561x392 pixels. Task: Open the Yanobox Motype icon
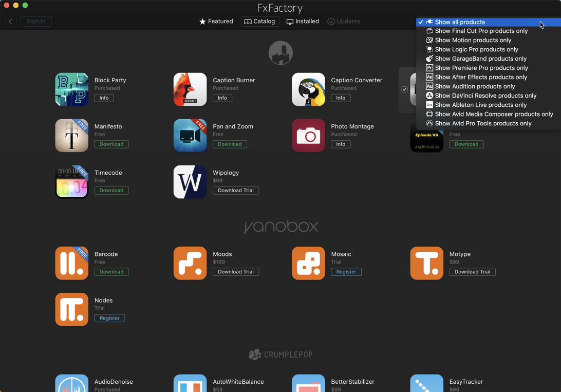pyautogui.click(x=426, y=263)
